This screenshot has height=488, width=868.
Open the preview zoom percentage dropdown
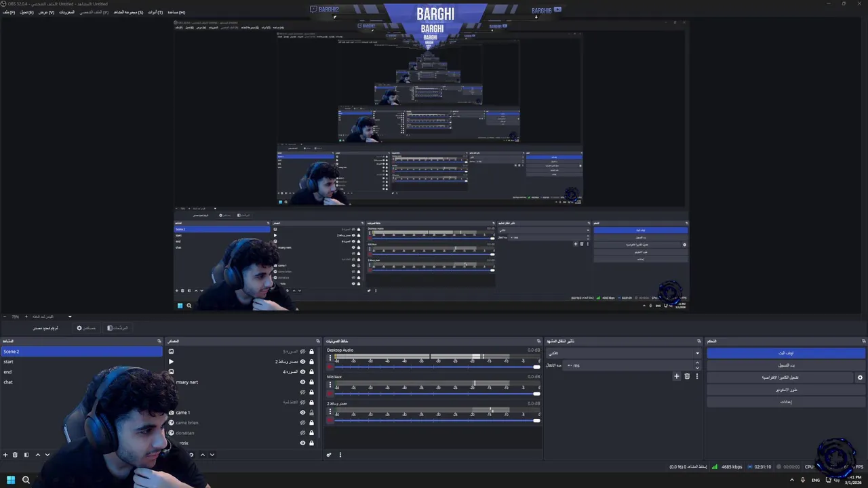[15, 317]
